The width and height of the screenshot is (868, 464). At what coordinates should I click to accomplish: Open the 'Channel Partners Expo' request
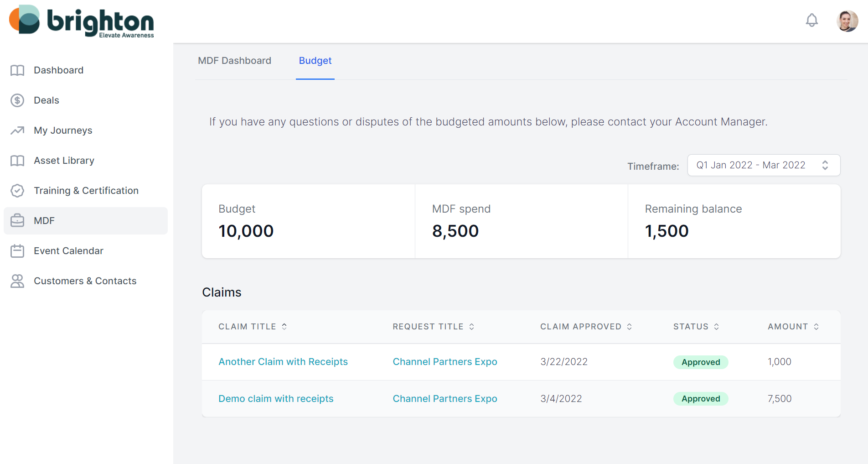click(444, 361)
